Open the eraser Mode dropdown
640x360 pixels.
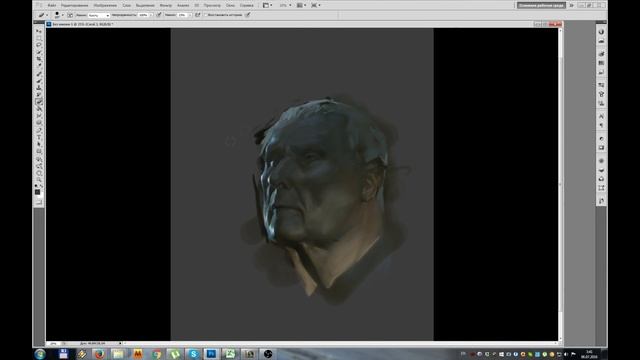[x=99, y=15]
